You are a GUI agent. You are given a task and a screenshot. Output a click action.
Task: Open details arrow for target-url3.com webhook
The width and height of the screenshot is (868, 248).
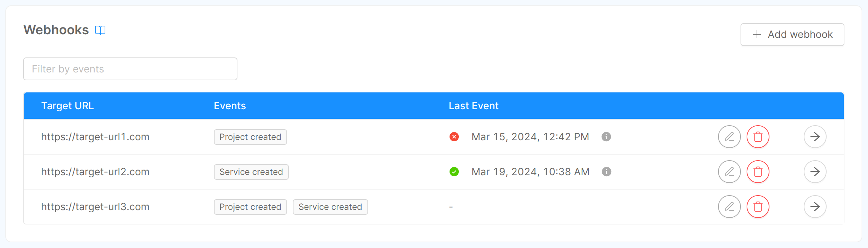[815, 206]
